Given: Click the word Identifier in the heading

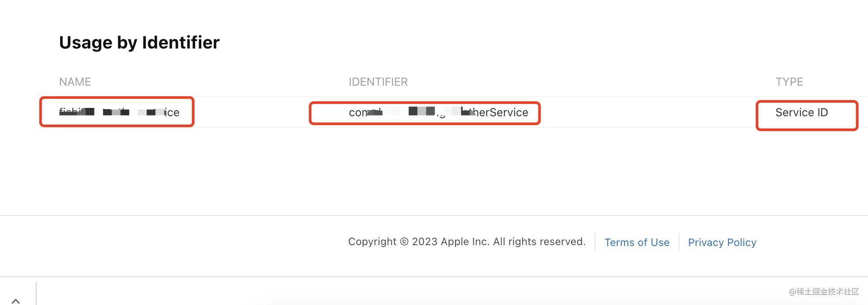Looking at the screenshot, I should click(181, 42).
